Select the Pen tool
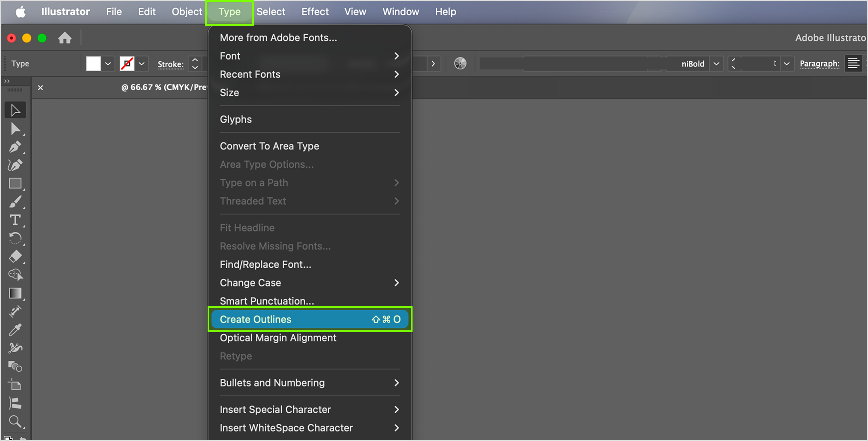This screenshot has height=441, width=868. [x=15, y=147]
